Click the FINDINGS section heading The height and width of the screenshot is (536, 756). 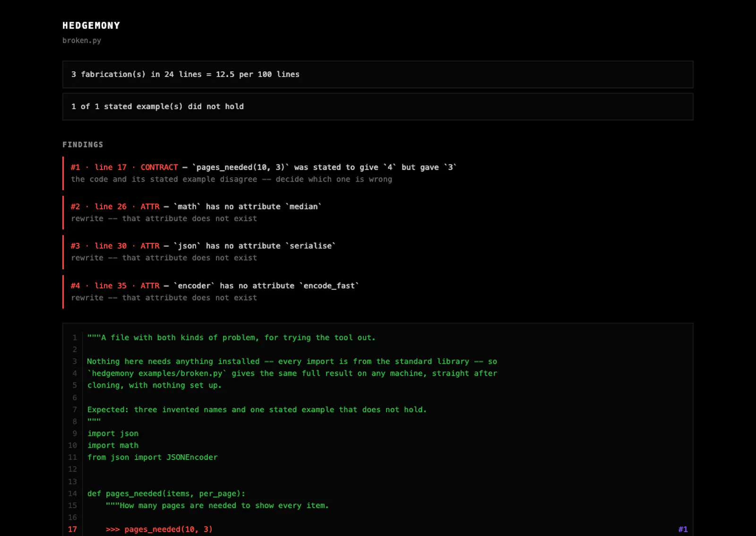83,145
